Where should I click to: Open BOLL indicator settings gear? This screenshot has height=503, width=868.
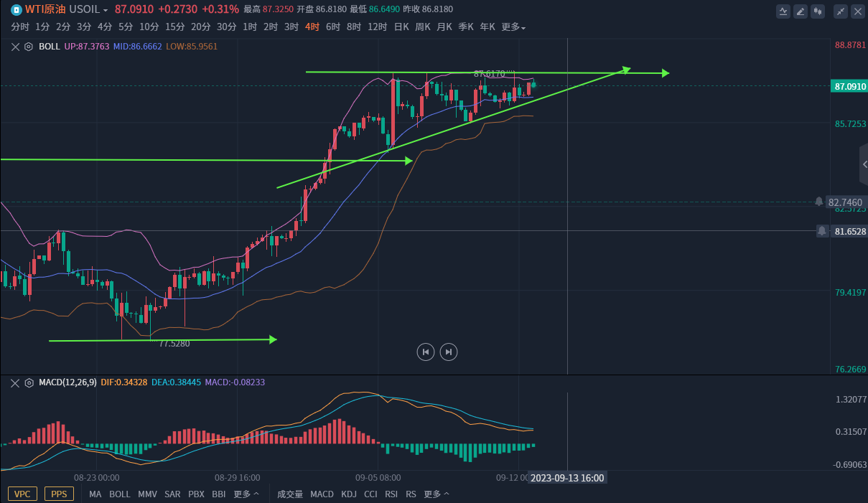point(29,46)
